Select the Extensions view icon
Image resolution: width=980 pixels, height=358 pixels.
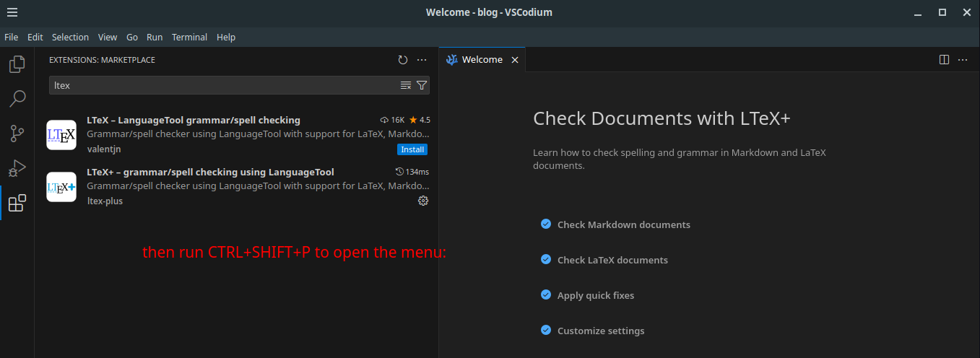pos(17,203)
